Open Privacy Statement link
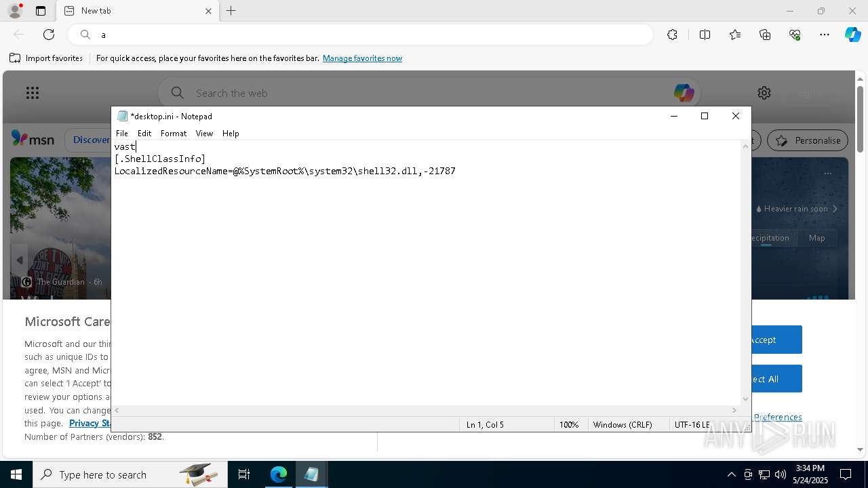 (x=90, y=423)
